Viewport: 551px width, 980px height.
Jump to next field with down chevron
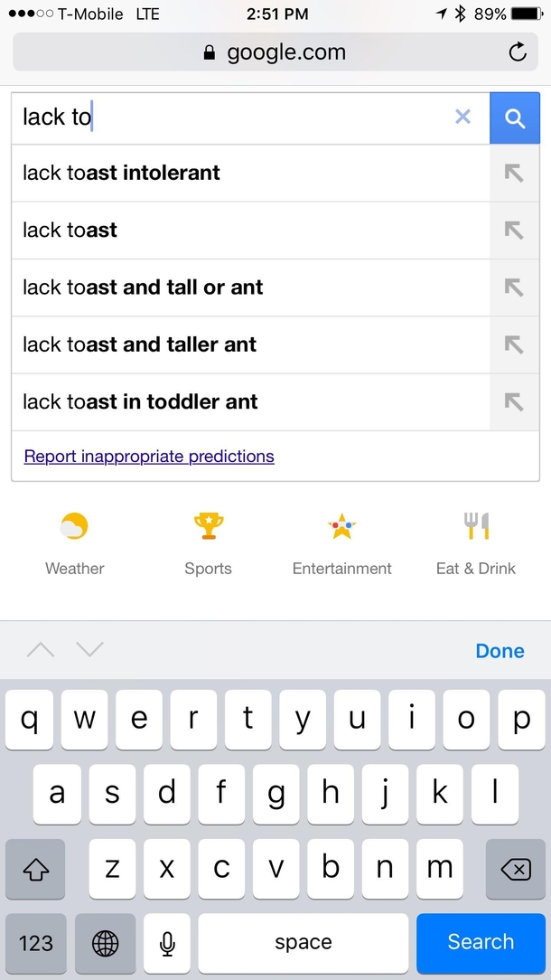[89, 650]
